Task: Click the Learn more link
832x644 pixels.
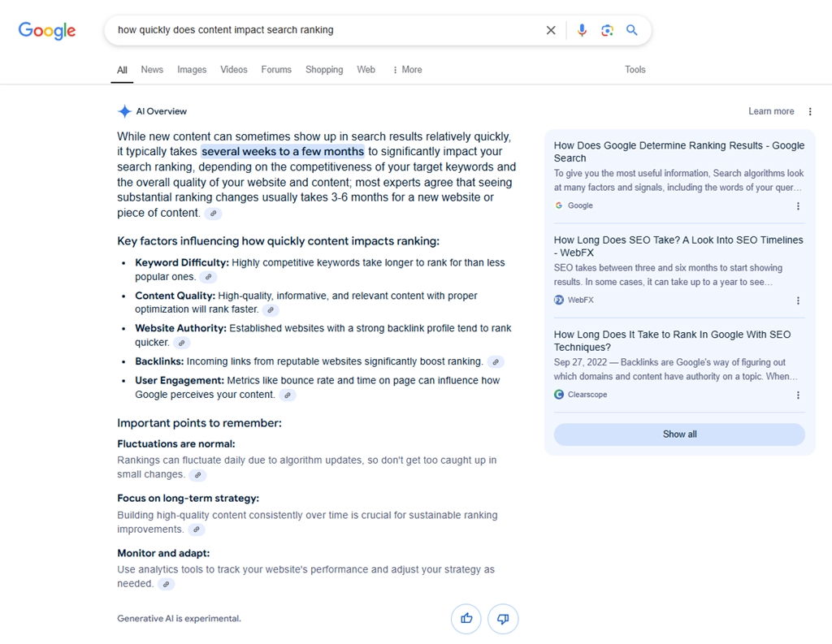Action: (771, 111)
